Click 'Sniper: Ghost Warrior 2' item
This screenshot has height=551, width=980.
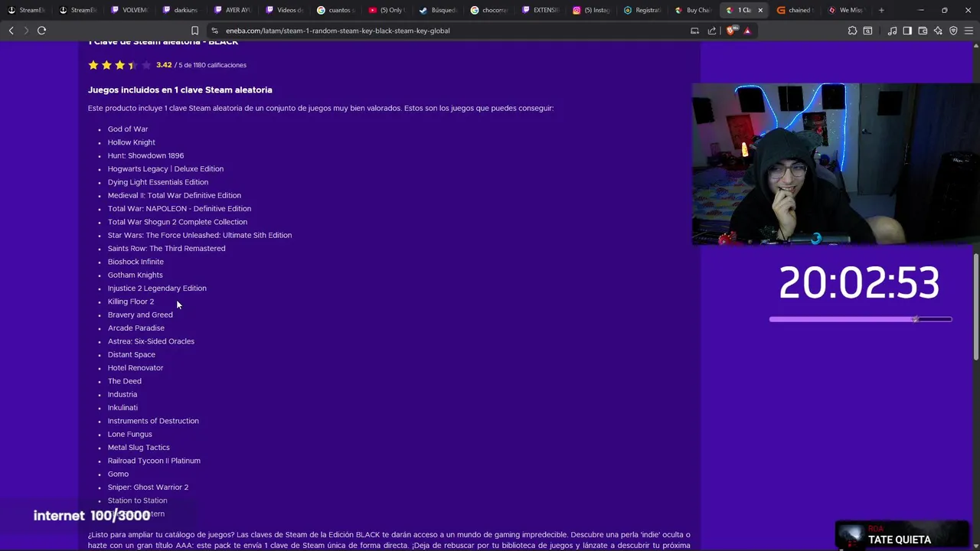[x=148, y=487]
